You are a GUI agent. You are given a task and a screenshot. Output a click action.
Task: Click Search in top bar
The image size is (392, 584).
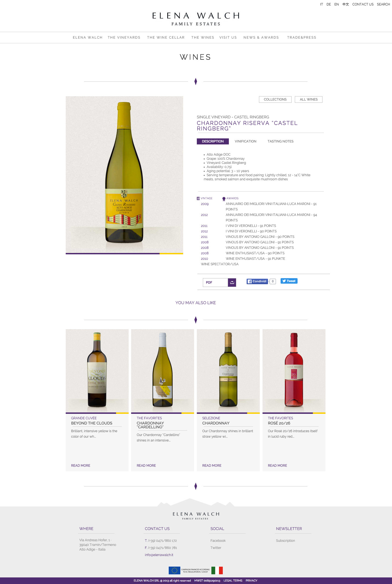[x=383, y=4]
